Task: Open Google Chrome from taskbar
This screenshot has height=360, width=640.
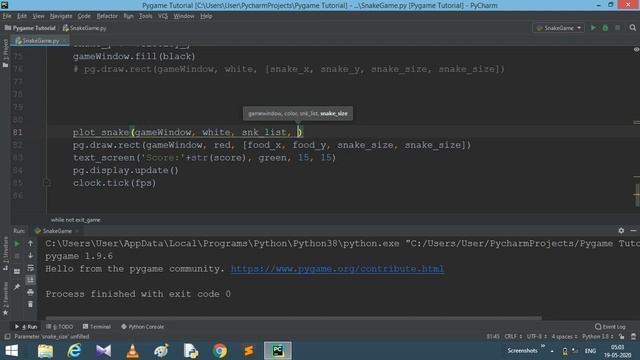Action: [220, 351]
